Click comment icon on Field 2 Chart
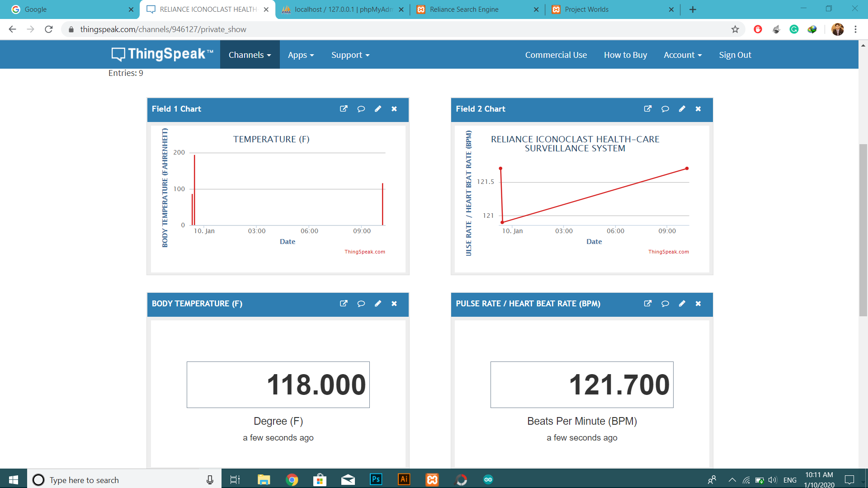The height and width of the screenshot is (488, 868). [665, 109]
